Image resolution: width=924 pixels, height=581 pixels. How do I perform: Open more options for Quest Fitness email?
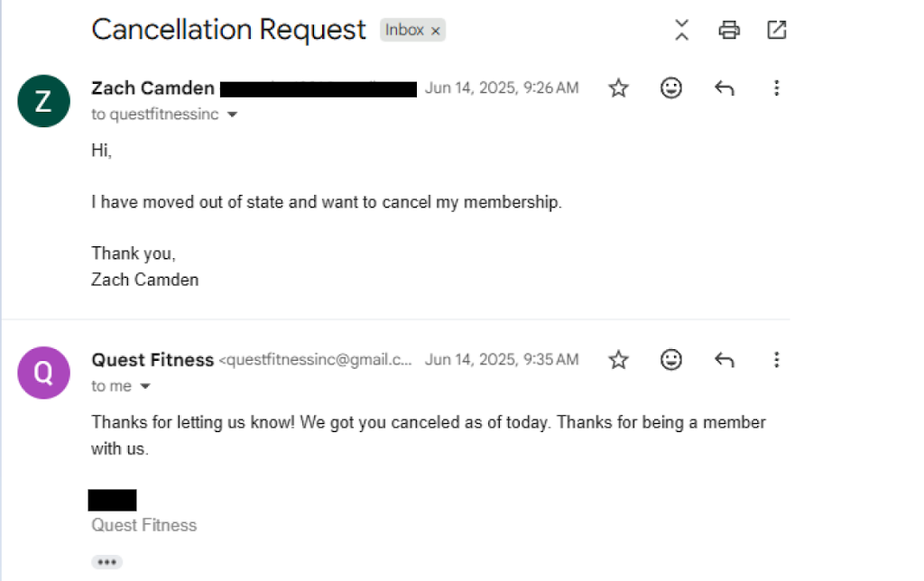coord(776,360)
